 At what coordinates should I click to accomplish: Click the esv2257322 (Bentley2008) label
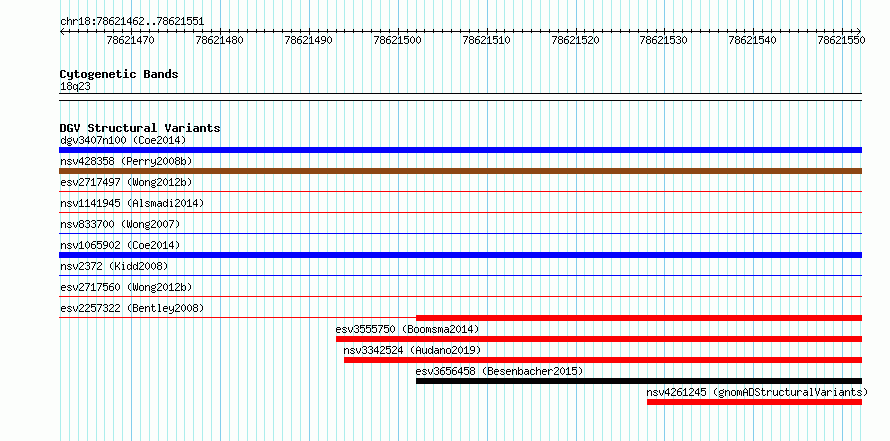click(x=132, y=308)
